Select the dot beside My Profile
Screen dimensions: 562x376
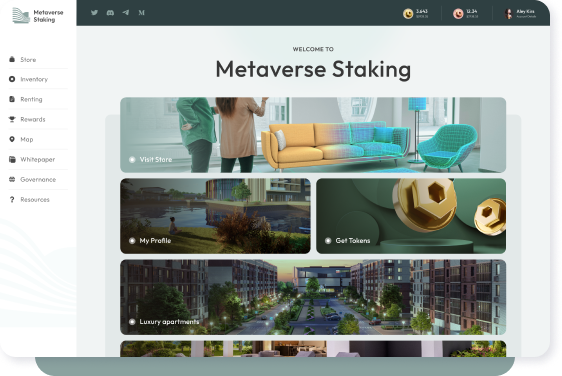[x=132, y=241]
